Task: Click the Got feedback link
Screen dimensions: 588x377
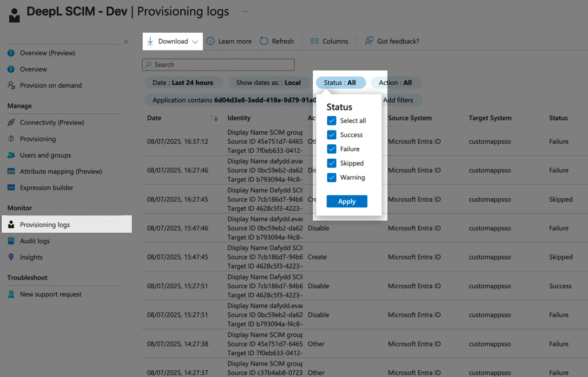Action: click(399, 41)
